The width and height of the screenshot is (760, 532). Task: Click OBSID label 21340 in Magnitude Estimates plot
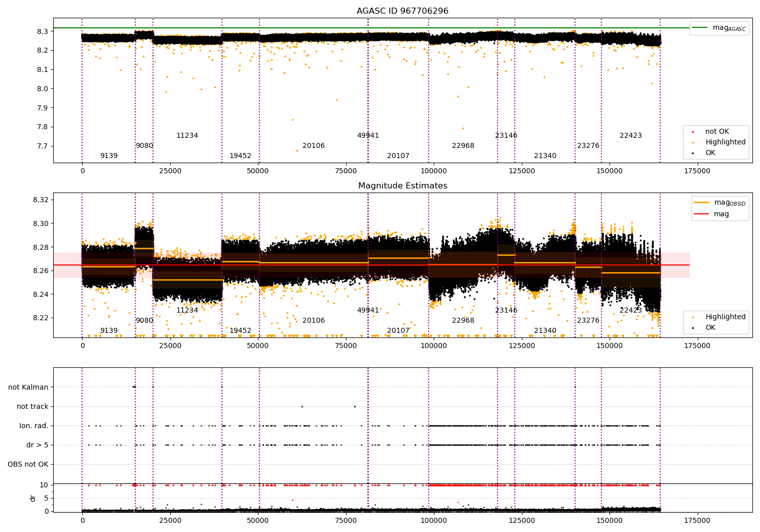pos(545,331)
